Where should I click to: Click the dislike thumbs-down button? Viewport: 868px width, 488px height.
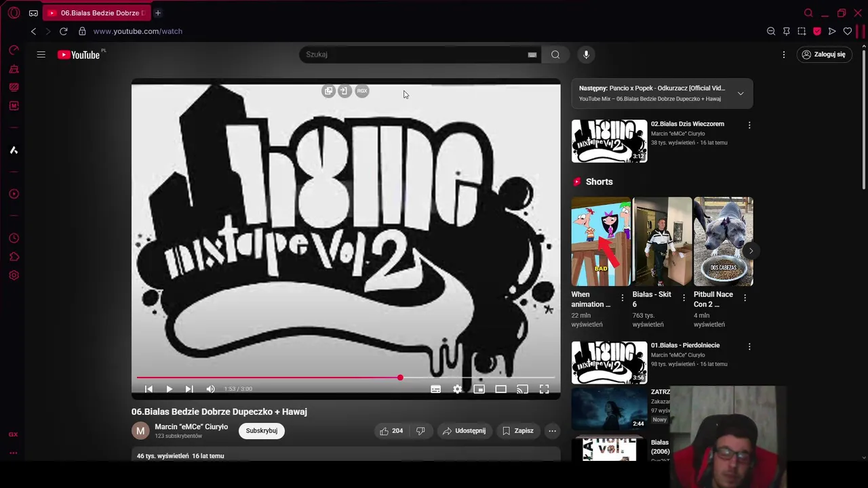pyautogui.click(x=420, y=430)
